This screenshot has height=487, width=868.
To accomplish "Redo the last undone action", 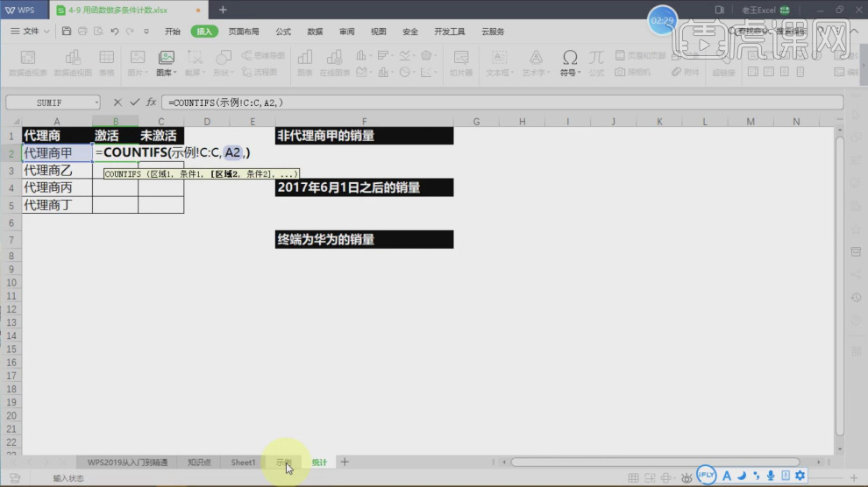I will pos(130,32).
